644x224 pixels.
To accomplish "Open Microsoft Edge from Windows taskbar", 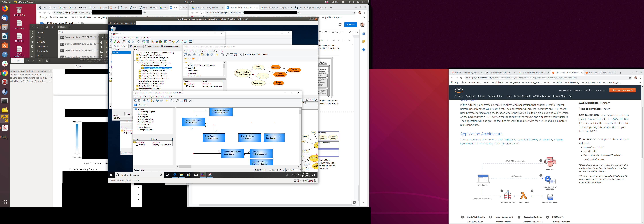I will (175, 175).
